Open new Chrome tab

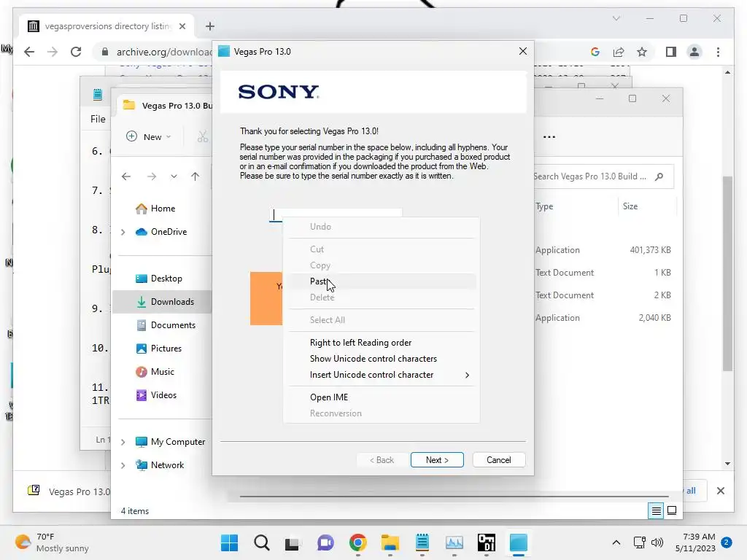210,26
